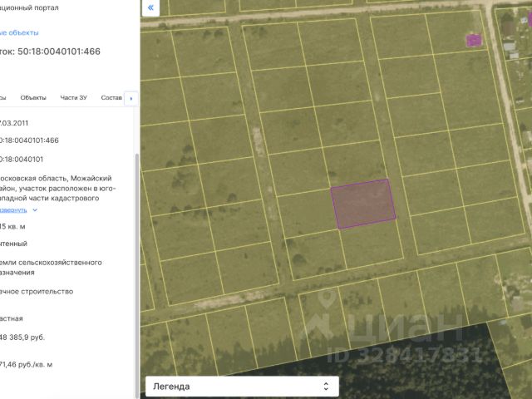Select the cadastral number 0:18:0040101:466 field
This screenshot has height=399, width=532.
[29, 140]
